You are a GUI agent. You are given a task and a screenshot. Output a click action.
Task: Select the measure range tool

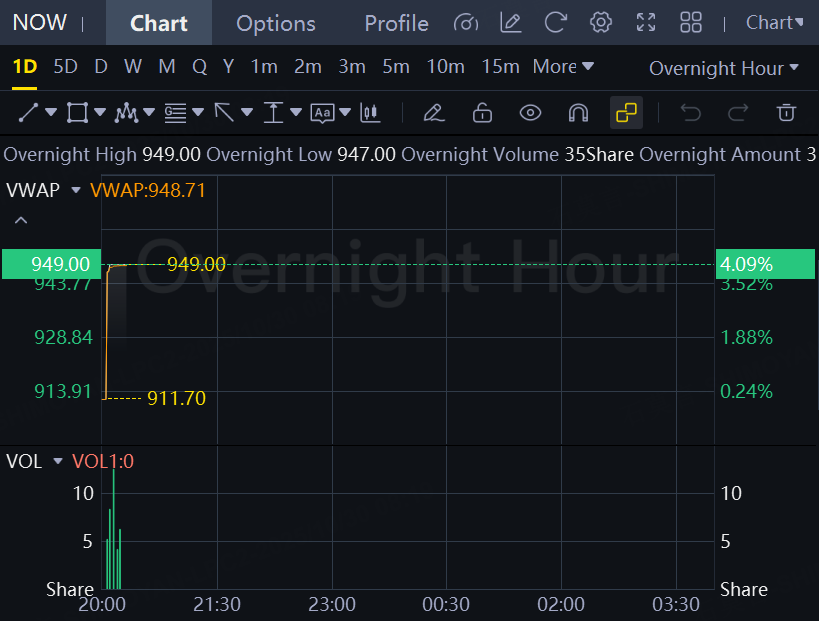click(x=273, y=113)
